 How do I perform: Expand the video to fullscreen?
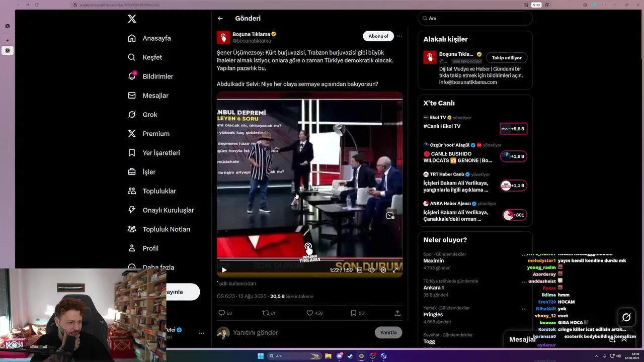tap(395, 270)
